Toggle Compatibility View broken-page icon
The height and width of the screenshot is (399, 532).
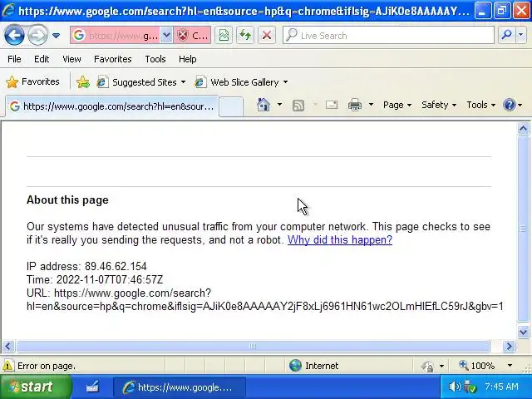coord(224,35)
